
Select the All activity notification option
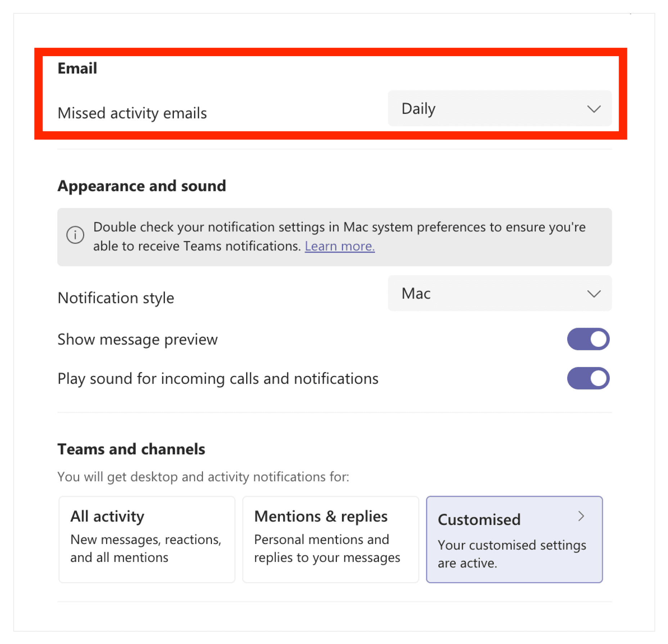pyautogui.click(x=147, y=539)
